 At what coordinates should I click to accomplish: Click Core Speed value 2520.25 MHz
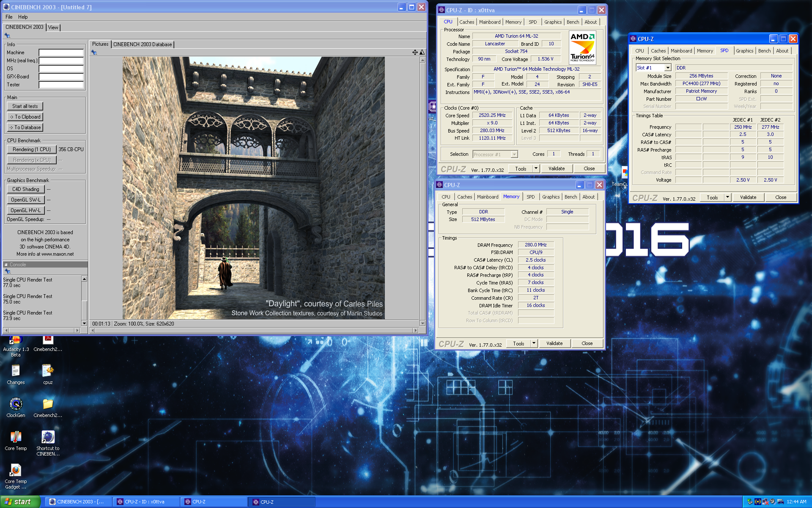tap(492, 115)
